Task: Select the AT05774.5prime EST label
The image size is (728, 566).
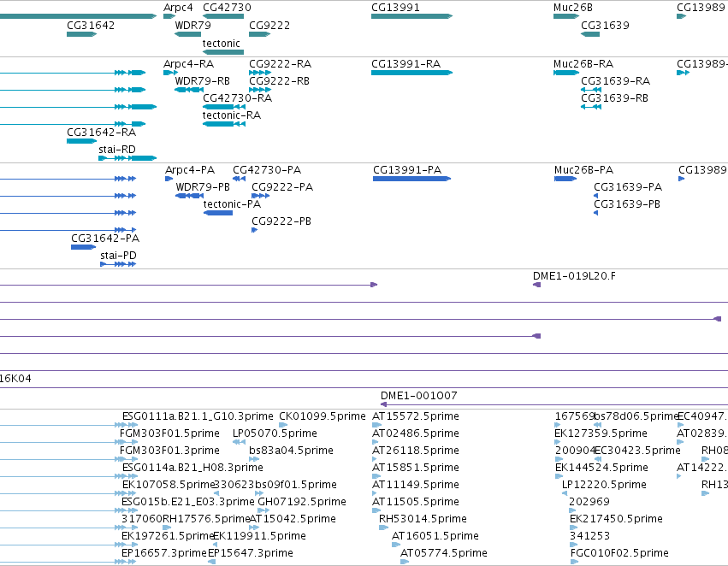Action: click(x=444, y=554)
